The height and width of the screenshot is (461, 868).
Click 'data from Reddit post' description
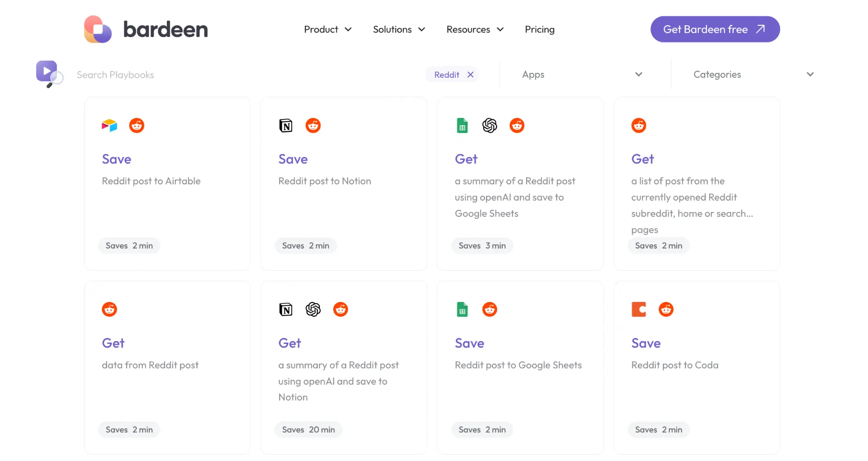click(150, 365)
